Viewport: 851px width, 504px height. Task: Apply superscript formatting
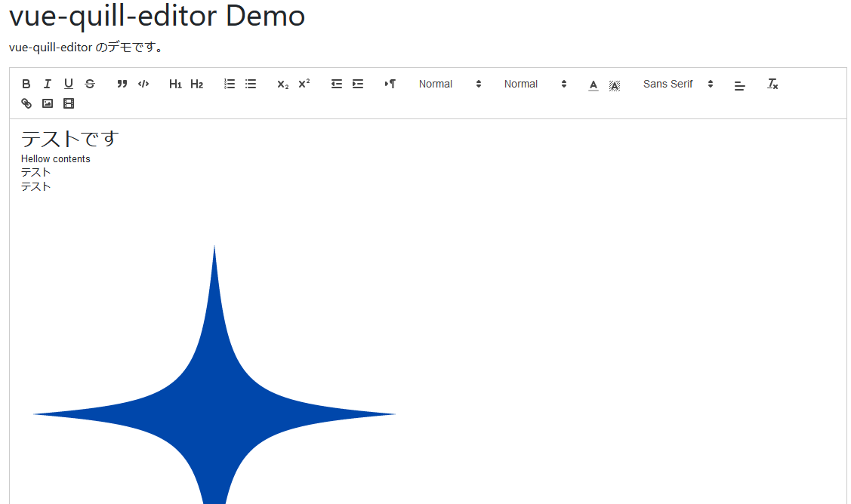tap(304, 84)
